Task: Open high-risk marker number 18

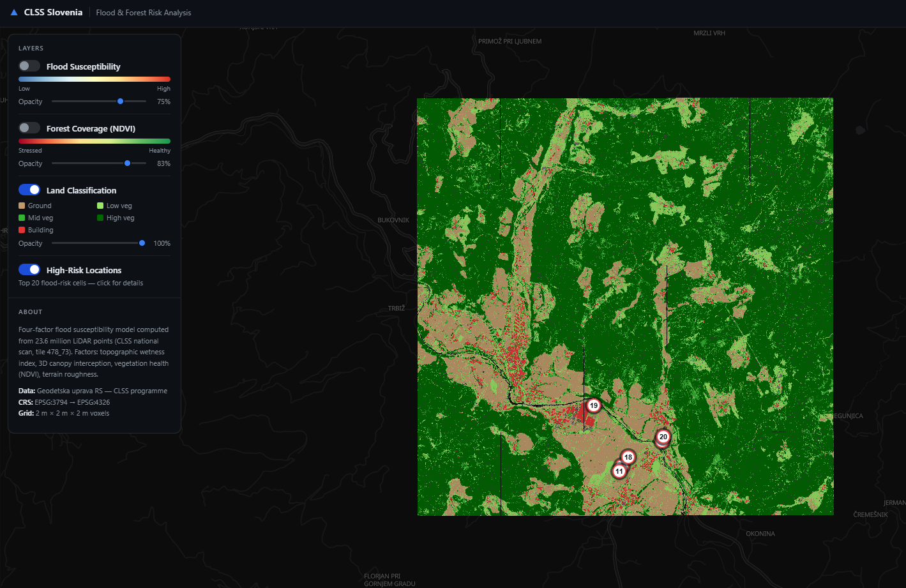Action: [628, 457]
